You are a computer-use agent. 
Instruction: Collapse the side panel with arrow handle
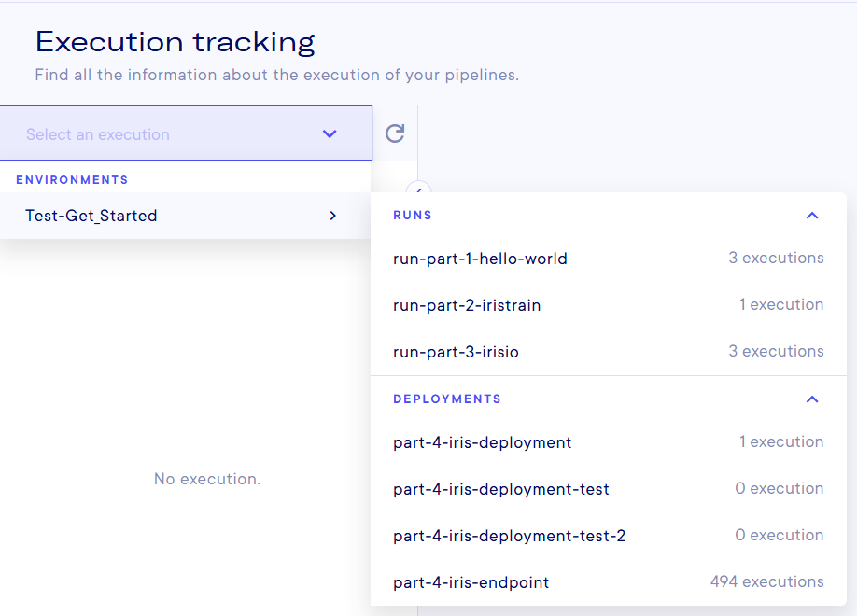[418, 189]
